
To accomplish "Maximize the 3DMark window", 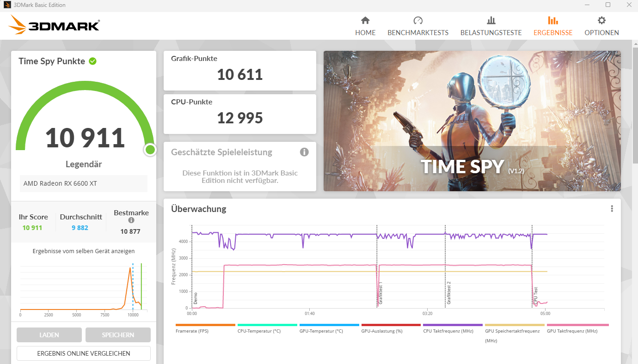I will tap(608, 5).
